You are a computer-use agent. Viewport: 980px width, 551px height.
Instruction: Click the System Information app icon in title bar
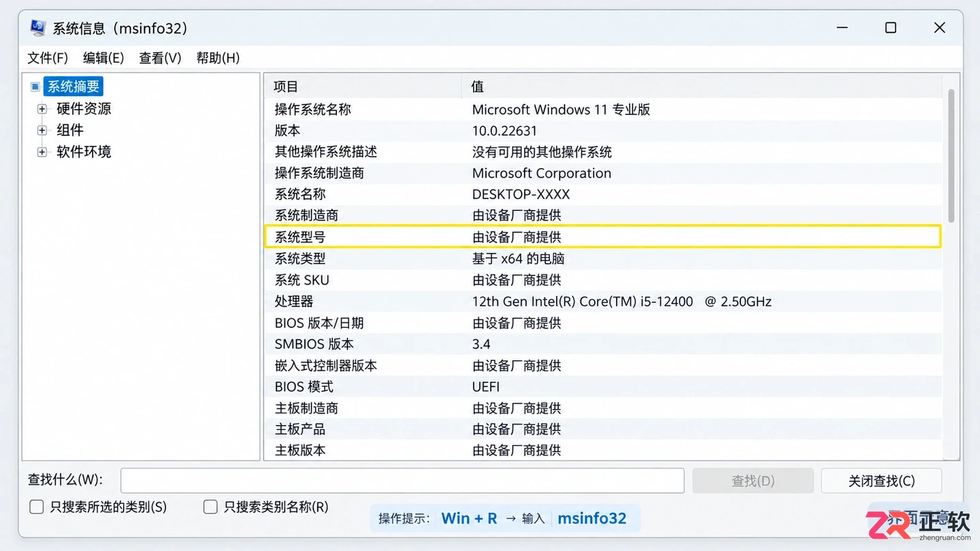[38, 28]
